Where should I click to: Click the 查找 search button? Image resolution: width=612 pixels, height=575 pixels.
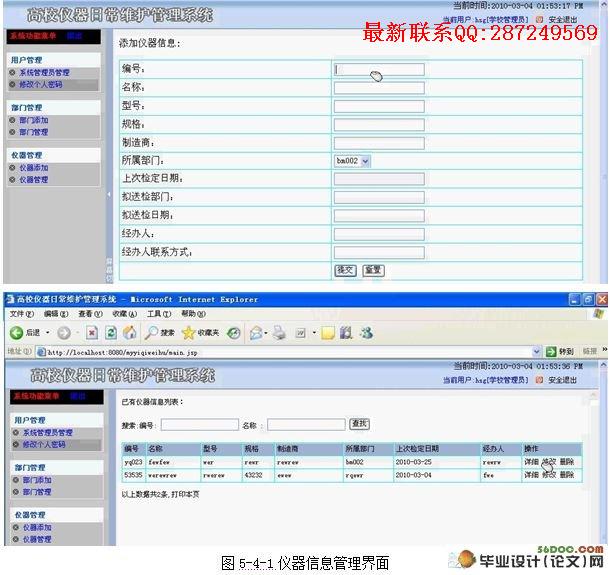(x=359, y=424)
